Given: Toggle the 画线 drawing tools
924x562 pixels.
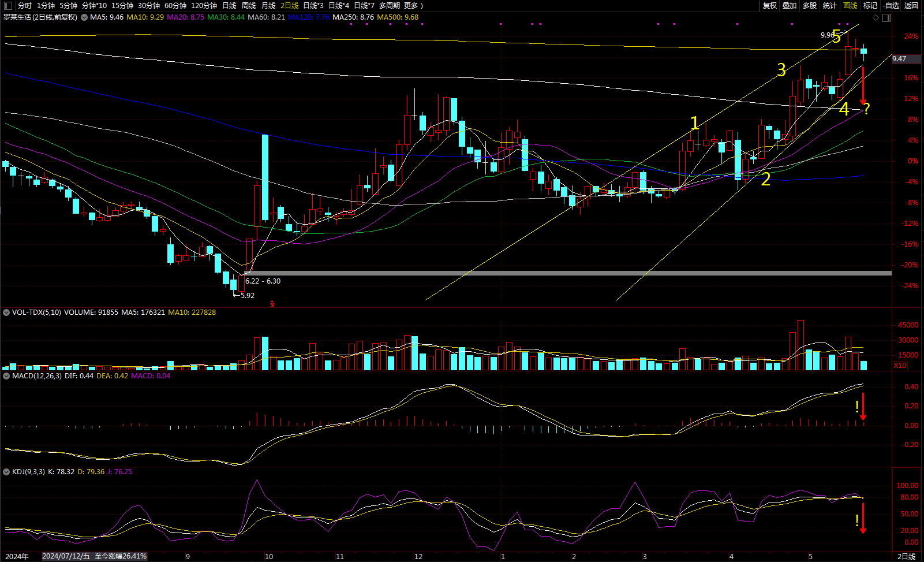Looking at the screenshot, I should 850,5.
